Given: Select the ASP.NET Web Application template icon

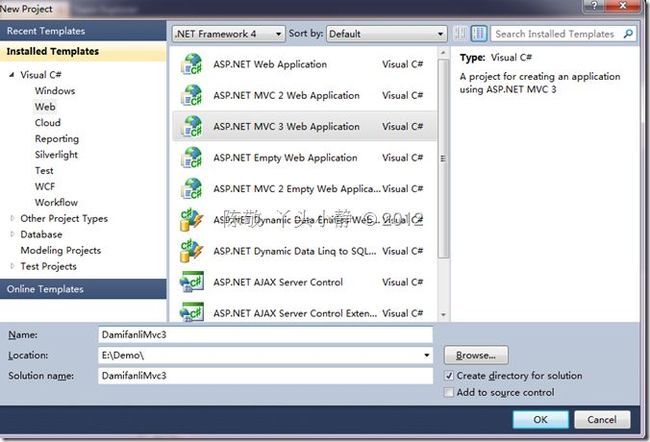Looking at the screenshot, I should [x=192, y=64].
